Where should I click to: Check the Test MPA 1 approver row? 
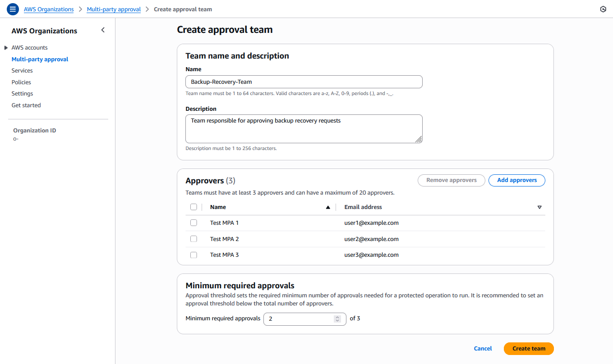pyautogui.click(x=194, y=223)
